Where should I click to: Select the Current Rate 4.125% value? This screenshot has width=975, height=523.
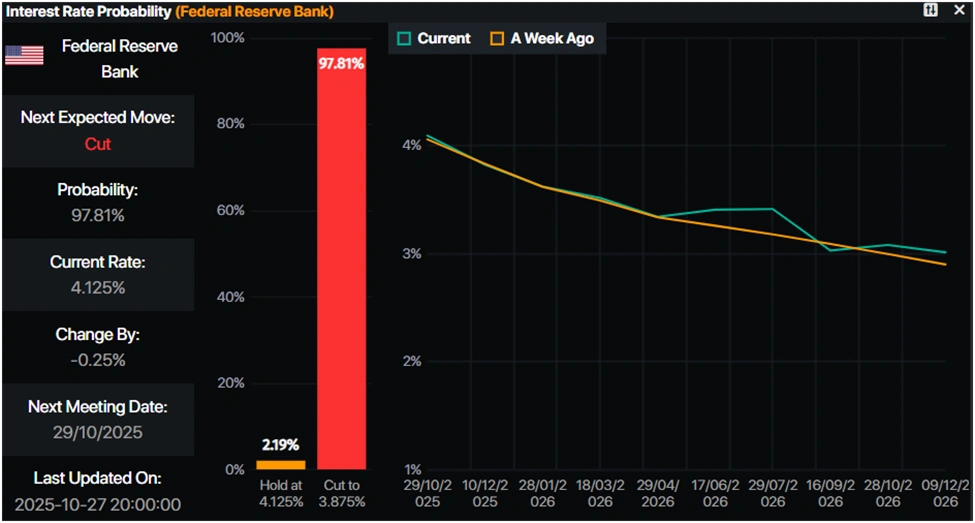click(97, 288)
